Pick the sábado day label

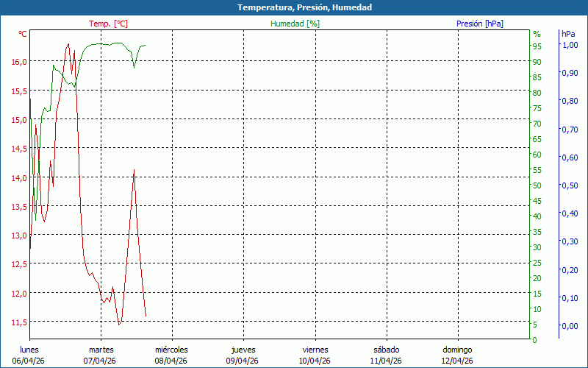386,350
